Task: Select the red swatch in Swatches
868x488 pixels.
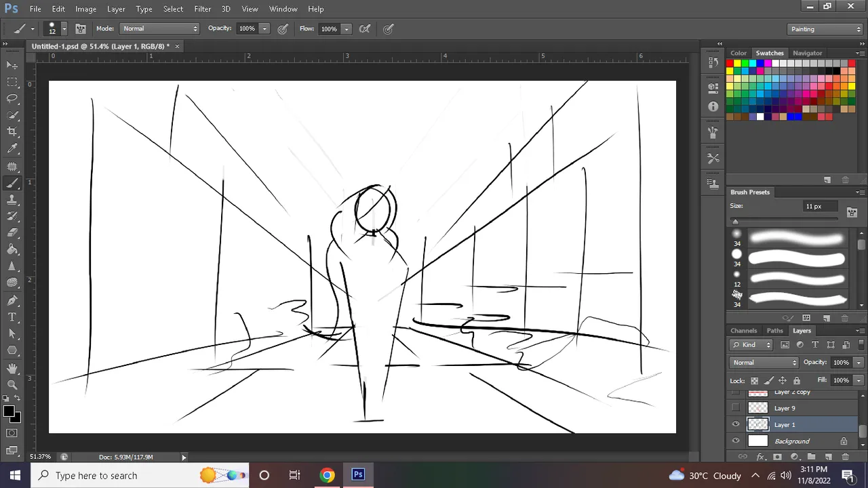Action: (x=730, y=64)
